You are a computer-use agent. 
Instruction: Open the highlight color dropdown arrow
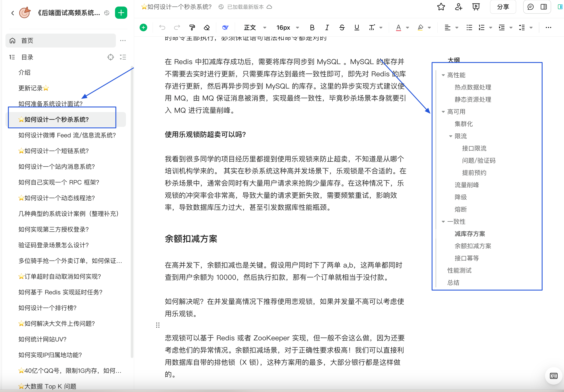click(x=429, y=27)
